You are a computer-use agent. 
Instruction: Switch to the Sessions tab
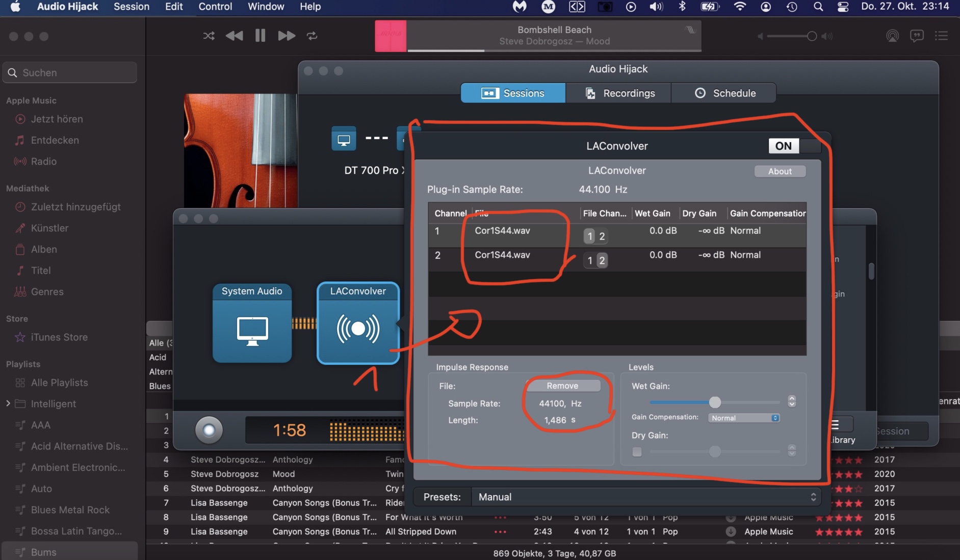pos(513,93)
